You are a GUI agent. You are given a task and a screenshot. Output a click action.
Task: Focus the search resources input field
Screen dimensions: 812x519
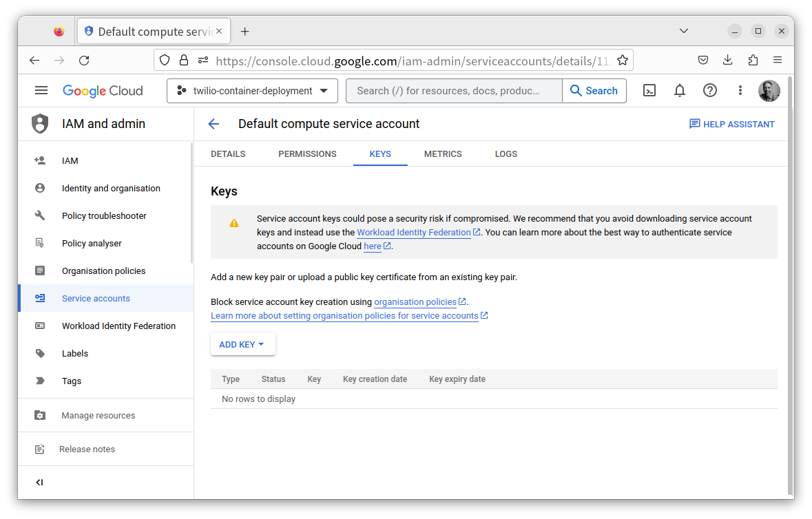pos(454,91)
